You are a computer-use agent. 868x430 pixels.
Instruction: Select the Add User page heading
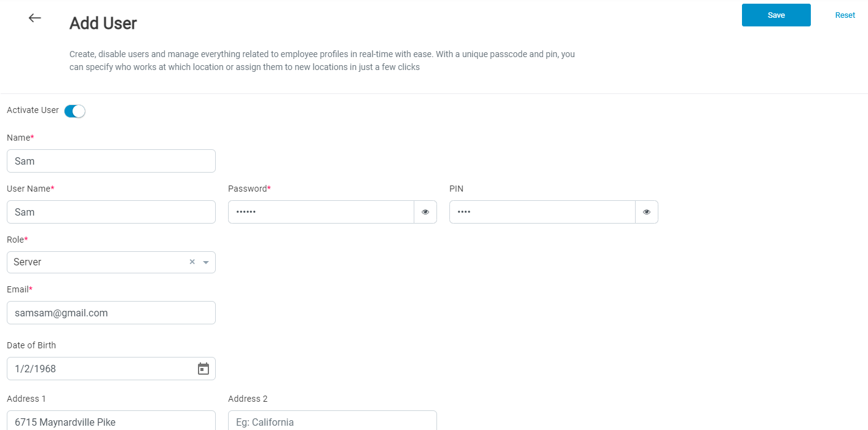[x=103, y=23]
